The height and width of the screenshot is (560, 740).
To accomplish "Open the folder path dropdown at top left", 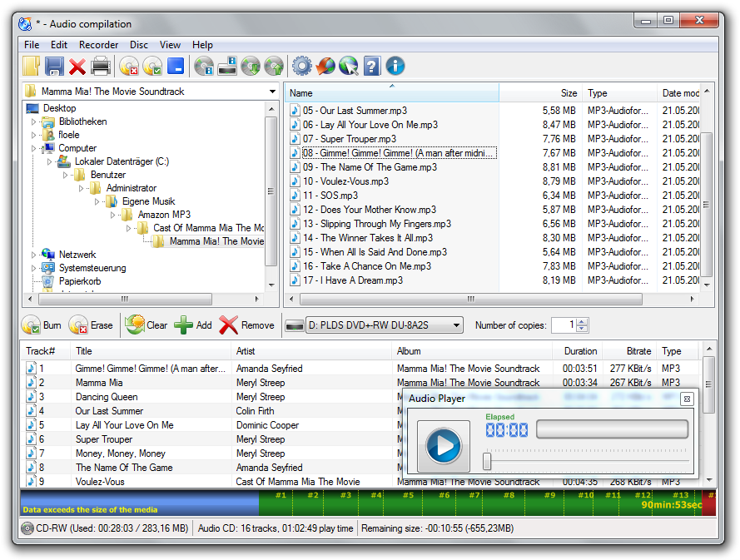I will tap(271, 92).
